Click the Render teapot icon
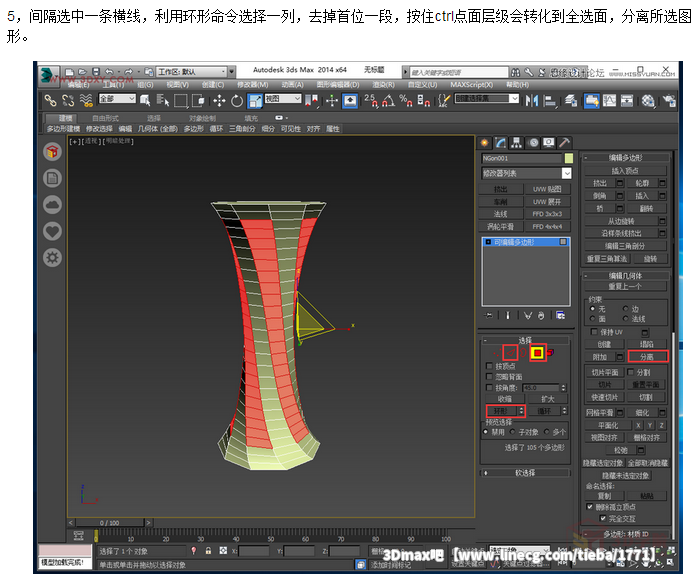Image resolution: width=695 pixels, height=574 pixels. coord(669,101)
